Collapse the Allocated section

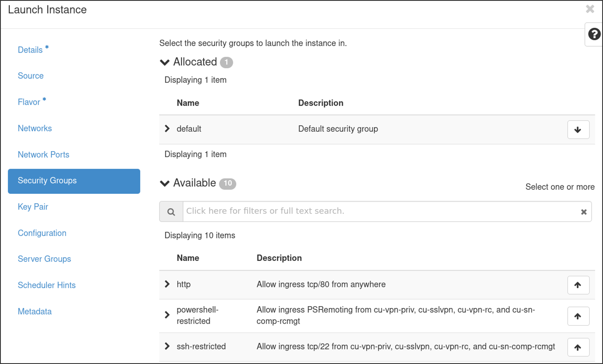[x=165, y=62]
